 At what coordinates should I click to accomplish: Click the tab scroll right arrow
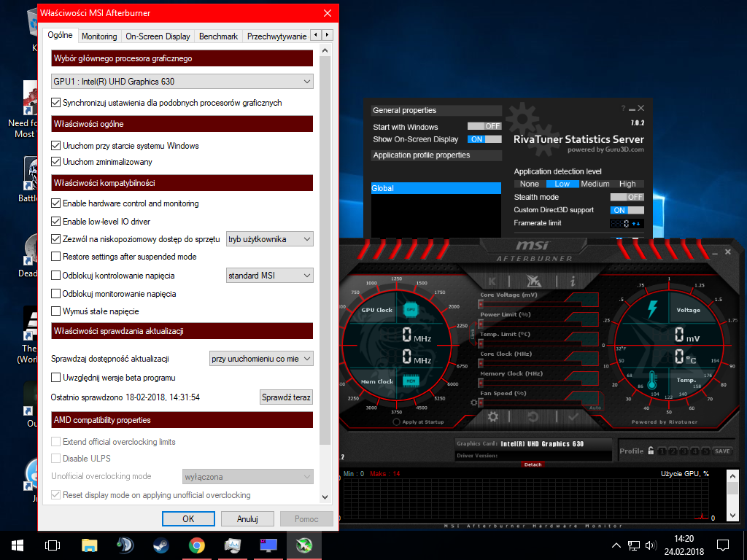click(x=327, y=35)
